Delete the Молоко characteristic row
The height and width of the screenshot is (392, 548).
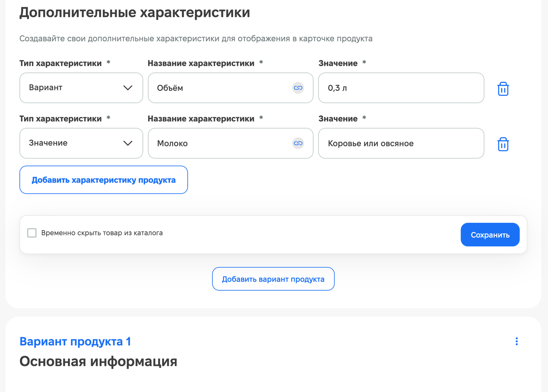(503, 144)
